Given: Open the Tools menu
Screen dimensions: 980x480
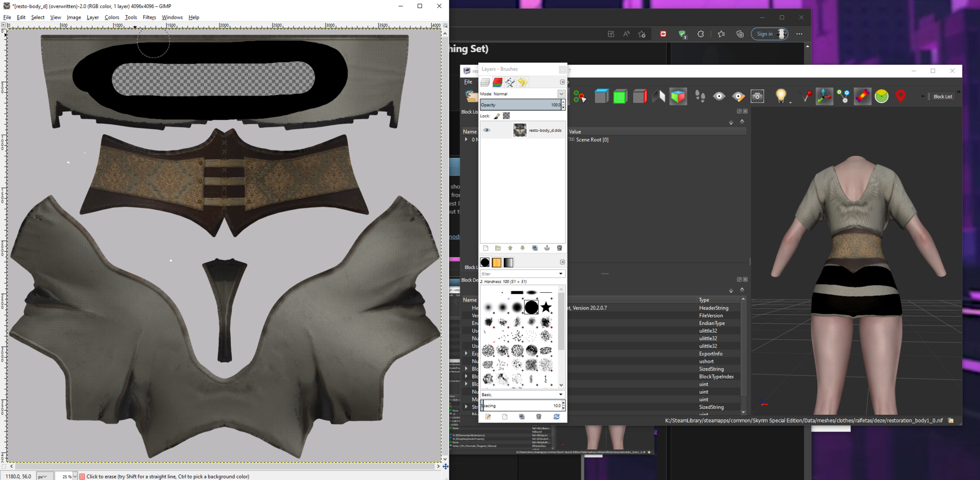Looking at the screenshot, I should click(x=131, y=17).
